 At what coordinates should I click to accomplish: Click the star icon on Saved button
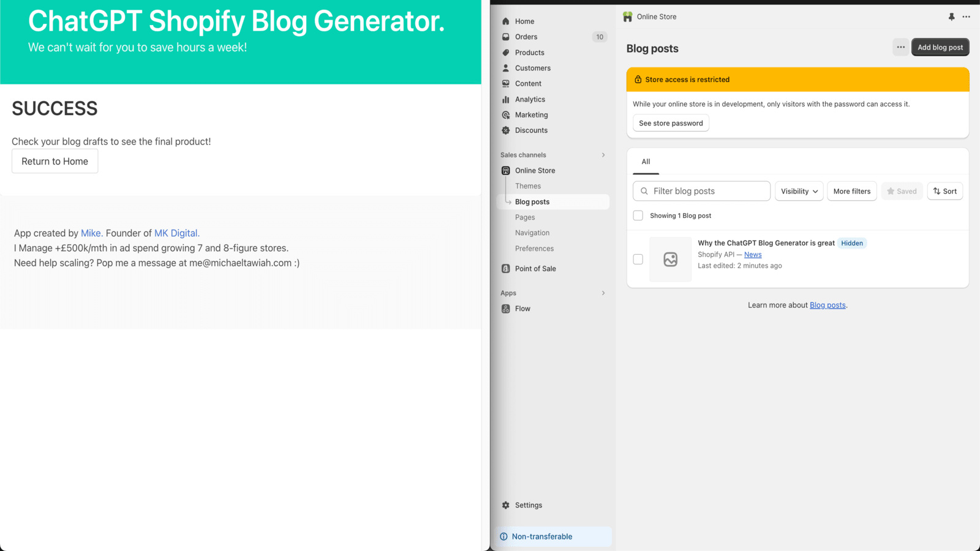(x=891, y=191)
